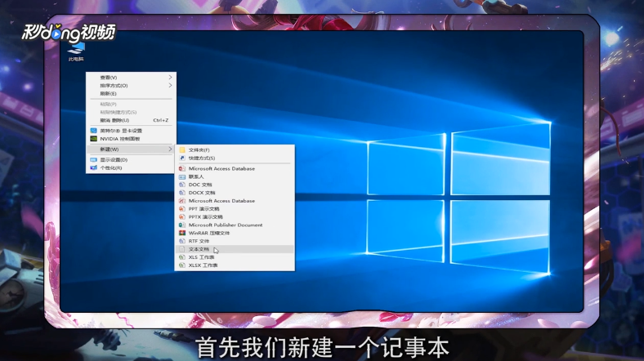Click the greyed-out 粘贴快捷方式(S) entry
Viewport: 644px width, 361px height.
[x=119, y=112]
